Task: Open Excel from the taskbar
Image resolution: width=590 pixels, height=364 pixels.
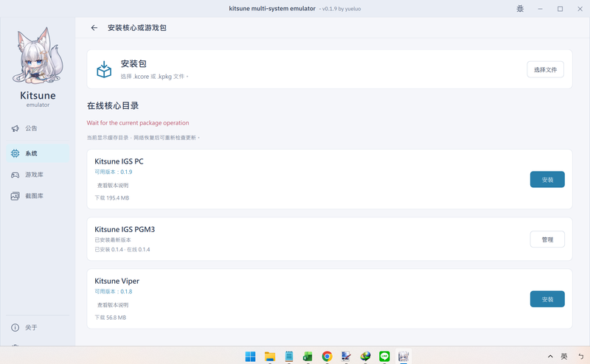Action: 308,356
